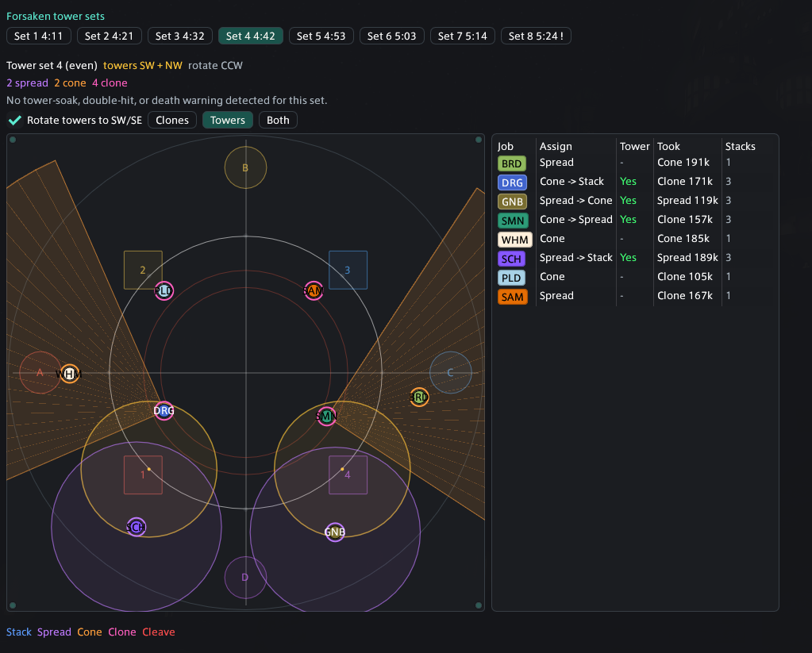812x653 pixels.
Task: Click the PLD job badge in table
Action: (511, 278)
